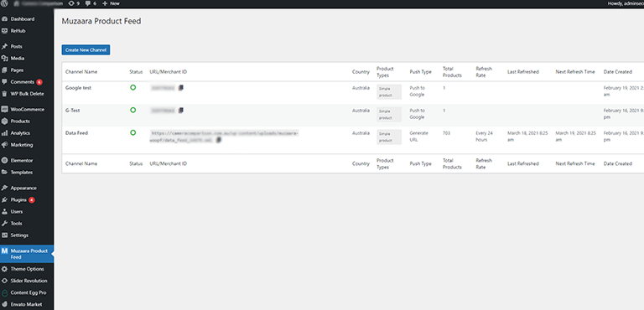644x310 pixels.
Task: Open Comments with 6 pending badge
Action: (27, 82)
